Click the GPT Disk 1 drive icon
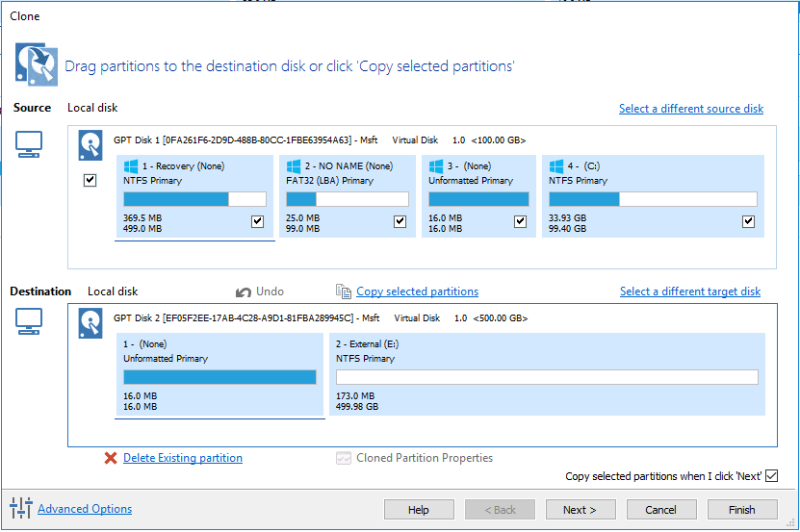 (x=91, y=143)
